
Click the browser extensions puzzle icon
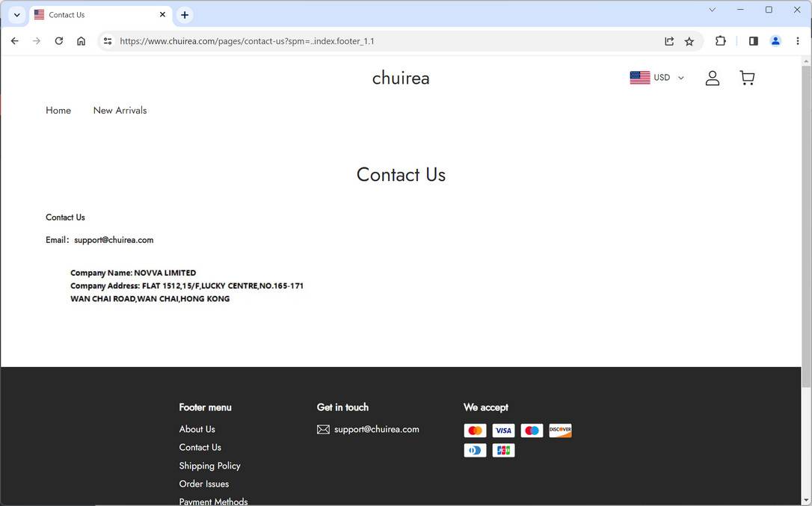pyautogui.click(x=720, y=41)
